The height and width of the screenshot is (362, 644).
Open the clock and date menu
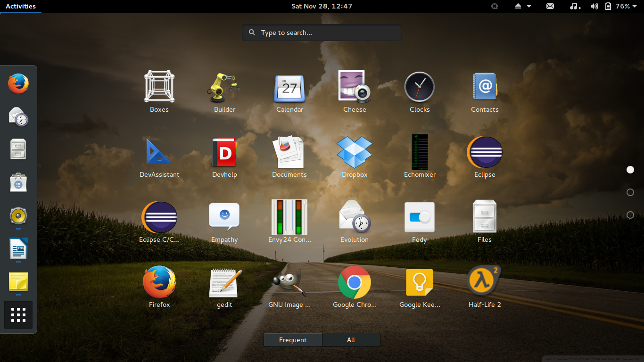322,6
